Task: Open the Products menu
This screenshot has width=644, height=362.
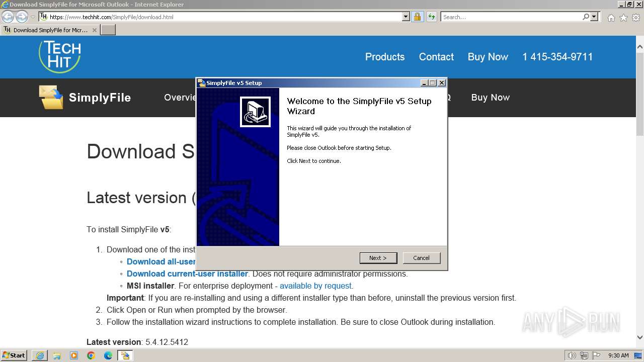Action: pos(385,57)
